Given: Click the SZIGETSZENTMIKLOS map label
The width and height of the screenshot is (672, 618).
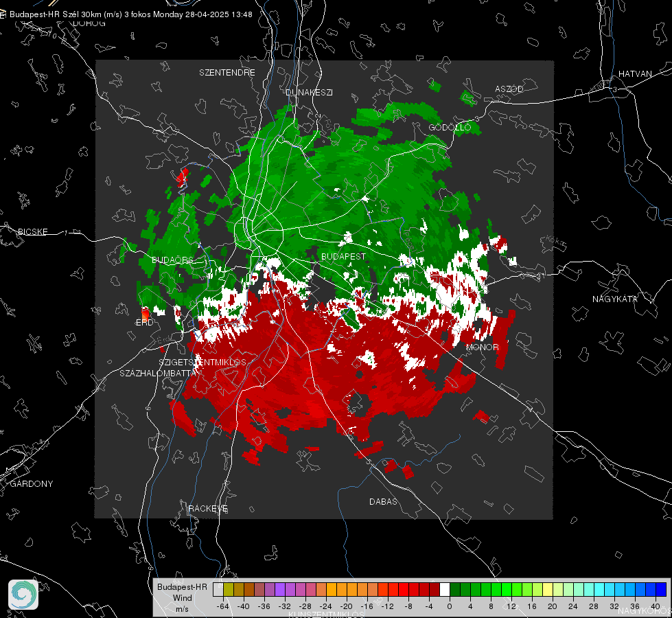Looking at the screenshot, I should click(202, 363).
